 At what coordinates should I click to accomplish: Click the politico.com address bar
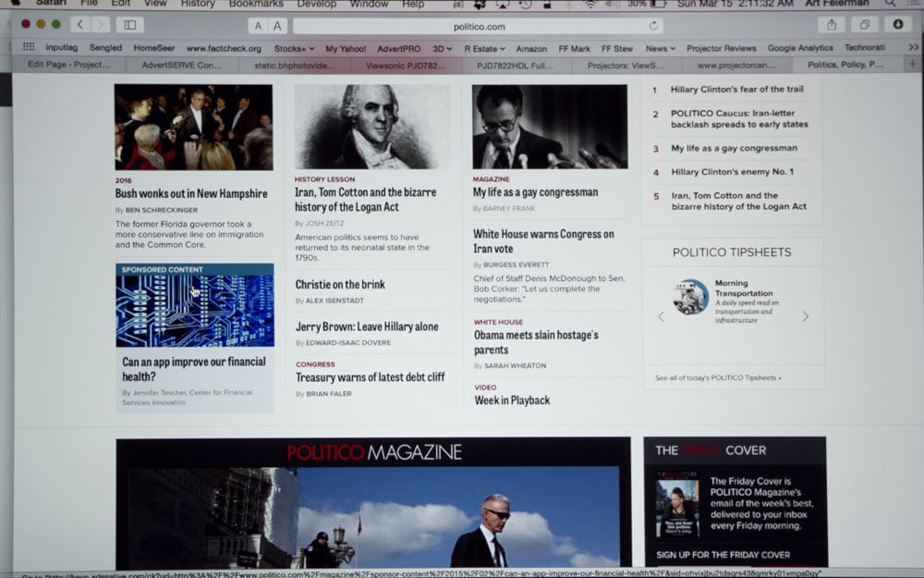478,26
